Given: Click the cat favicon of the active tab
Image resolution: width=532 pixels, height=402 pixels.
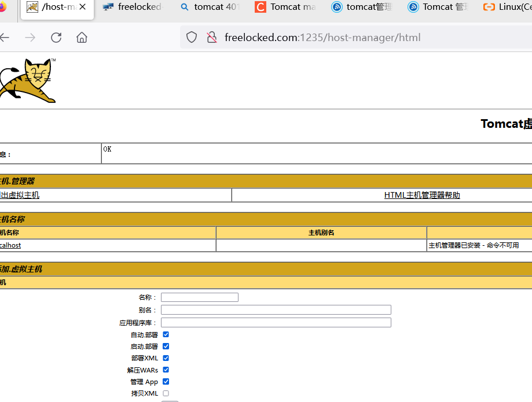Looking at the screenshot, I should 32,7.
